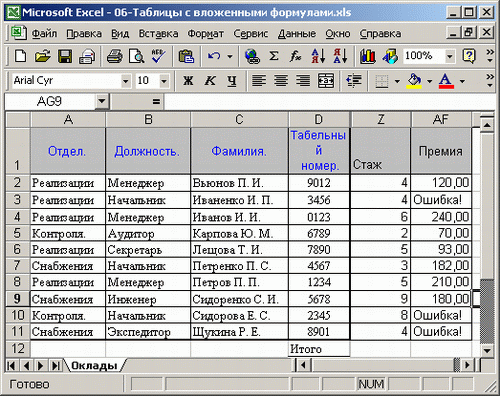
Task: Open the Undo history dropdown arrow
Action: tap(230, 56)
